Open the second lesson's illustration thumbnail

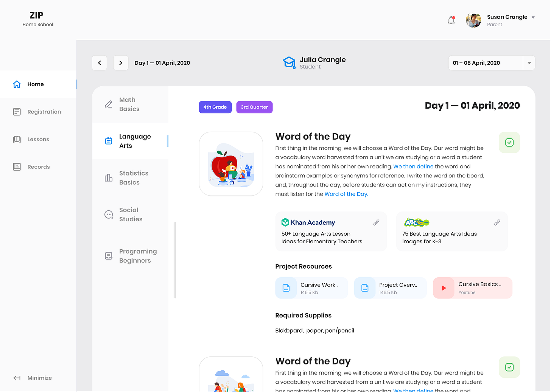231,374
